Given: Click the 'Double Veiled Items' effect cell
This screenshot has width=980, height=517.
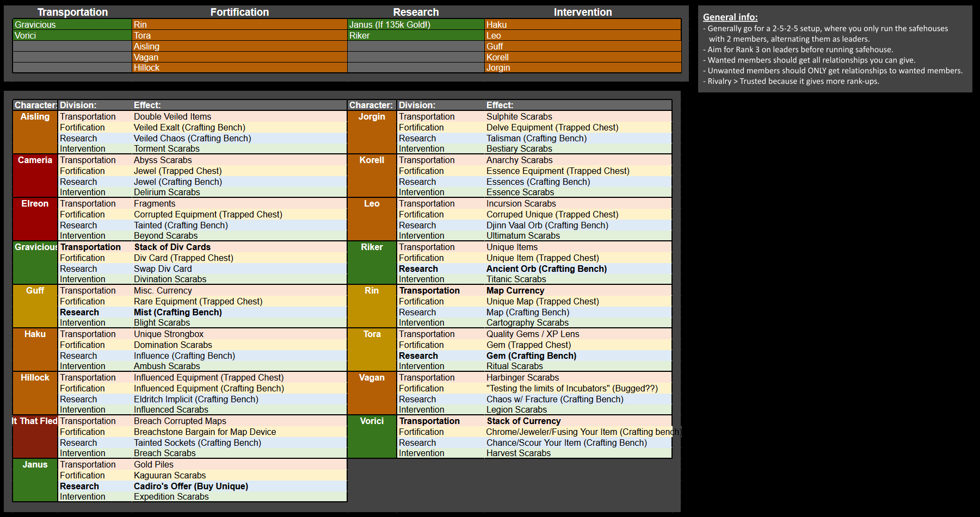Looking at the screenshot, I should click(x=239, y=116).
